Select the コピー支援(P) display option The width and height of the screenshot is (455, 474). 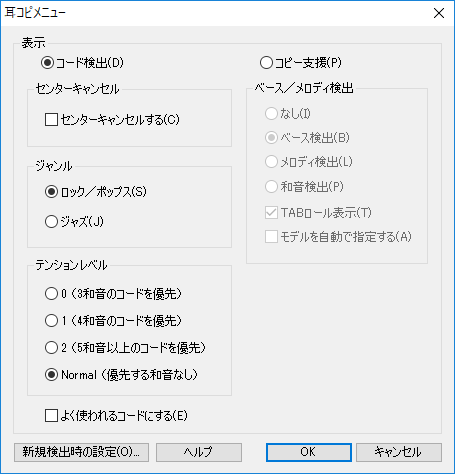[301, 62]
